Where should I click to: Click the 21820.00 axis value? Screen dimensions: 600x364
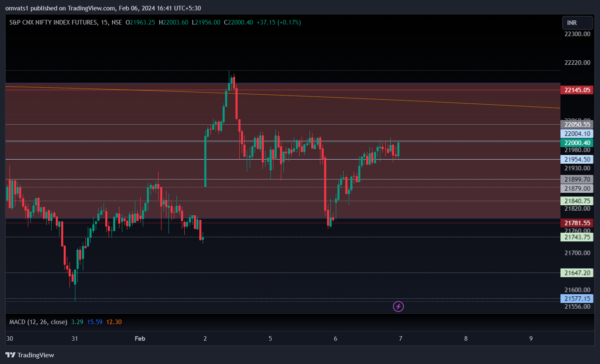pos(577,209)
